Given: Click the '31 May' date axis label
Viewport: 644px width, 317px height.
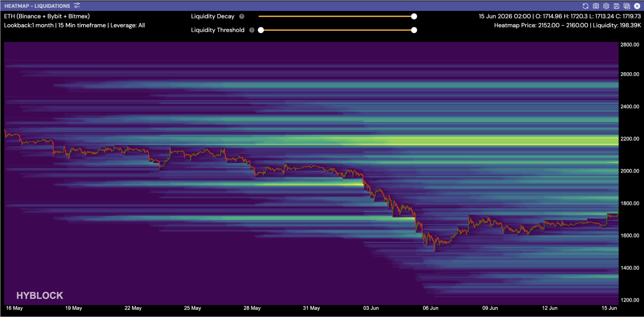Looking at the screenshot, I should coord(311,308).
